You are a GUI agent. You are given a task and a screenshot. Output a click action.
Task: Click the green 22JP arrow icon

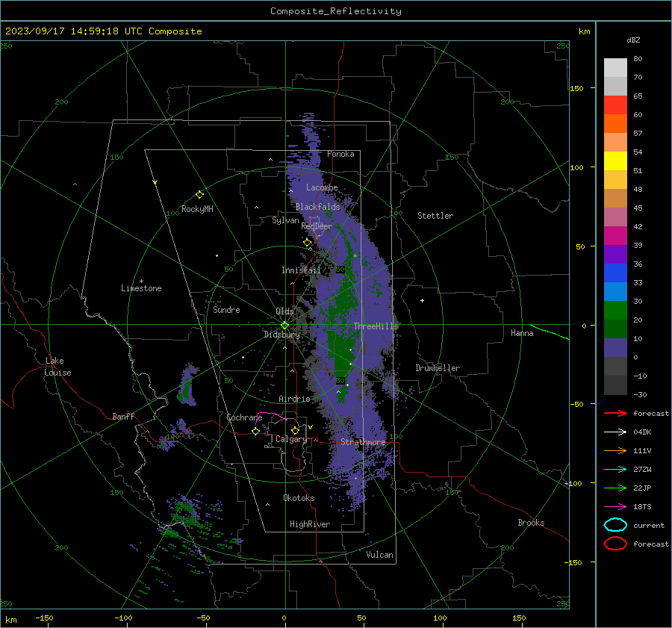[615, 488]
